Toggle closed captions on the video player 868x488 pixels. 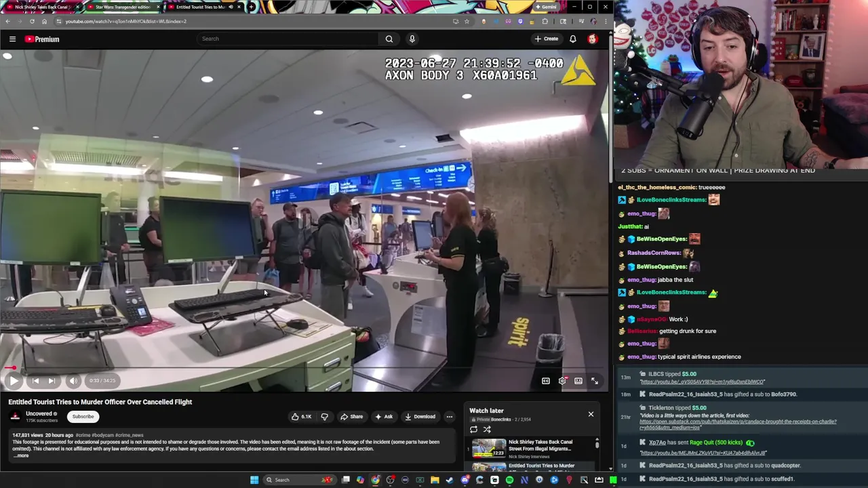[546, 381]
